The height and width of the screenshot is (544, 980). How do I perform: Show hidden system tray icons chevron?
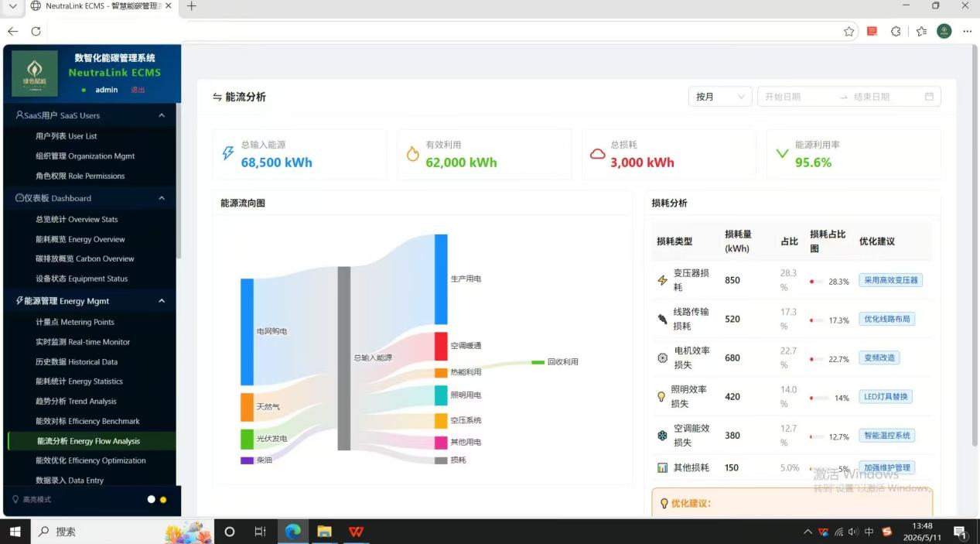click(x=808, y=532)
